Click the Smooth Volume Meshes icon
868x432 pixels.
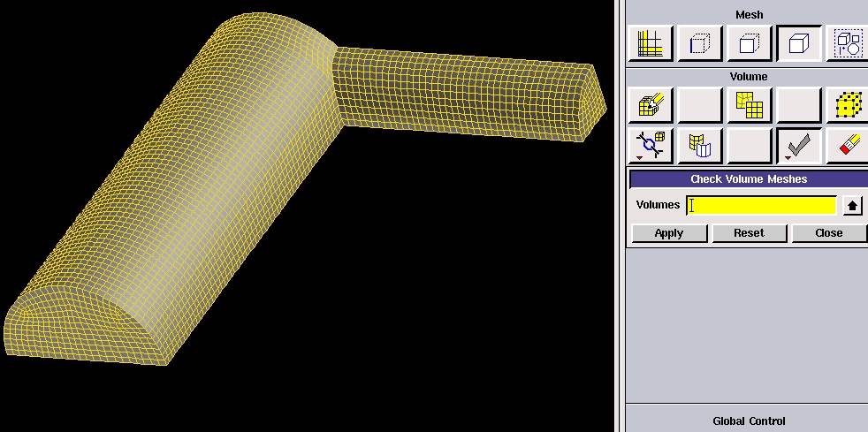coord(750,106)
